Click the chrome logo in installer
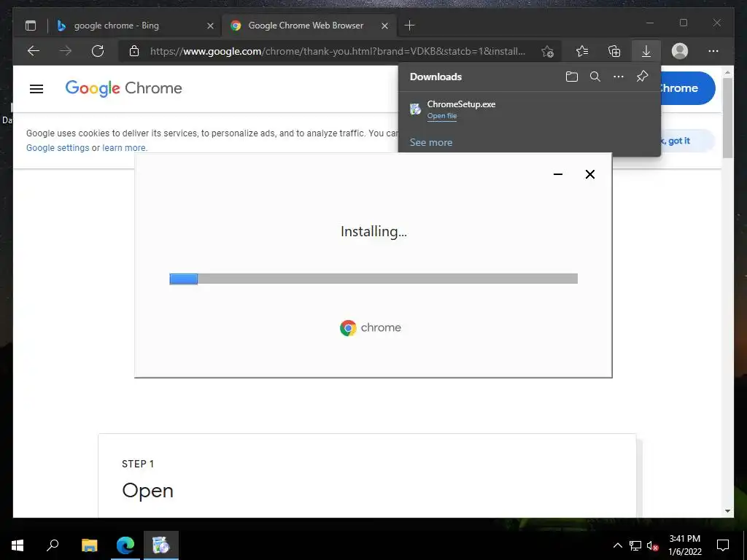The image size is (747, 560). point(371,327)
